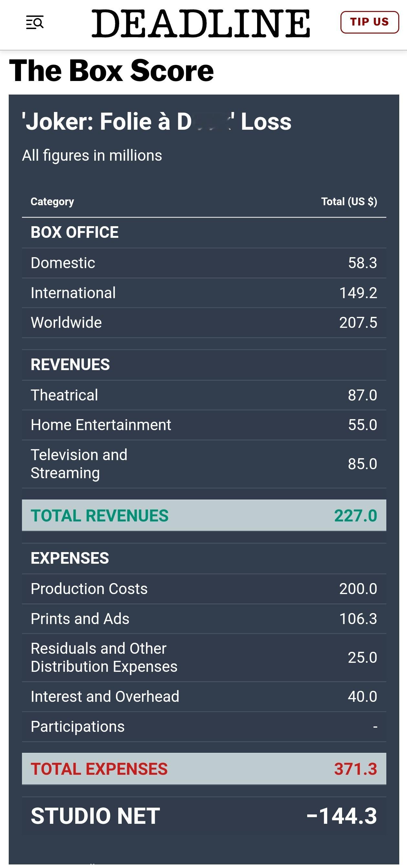
Task: Click the TOTAL EXPENSES label
Action: [x=99, y=769]
